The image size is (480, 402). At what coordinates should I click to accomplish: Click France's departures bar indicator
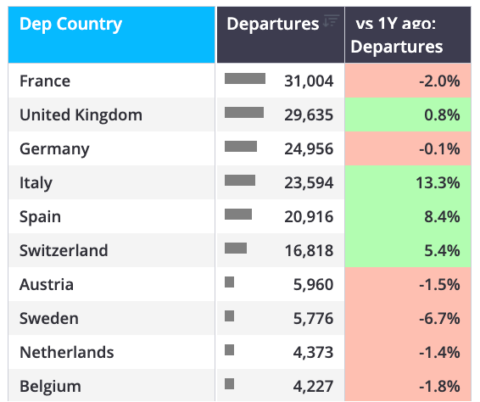pyautogui.click(x=245, y=79)
